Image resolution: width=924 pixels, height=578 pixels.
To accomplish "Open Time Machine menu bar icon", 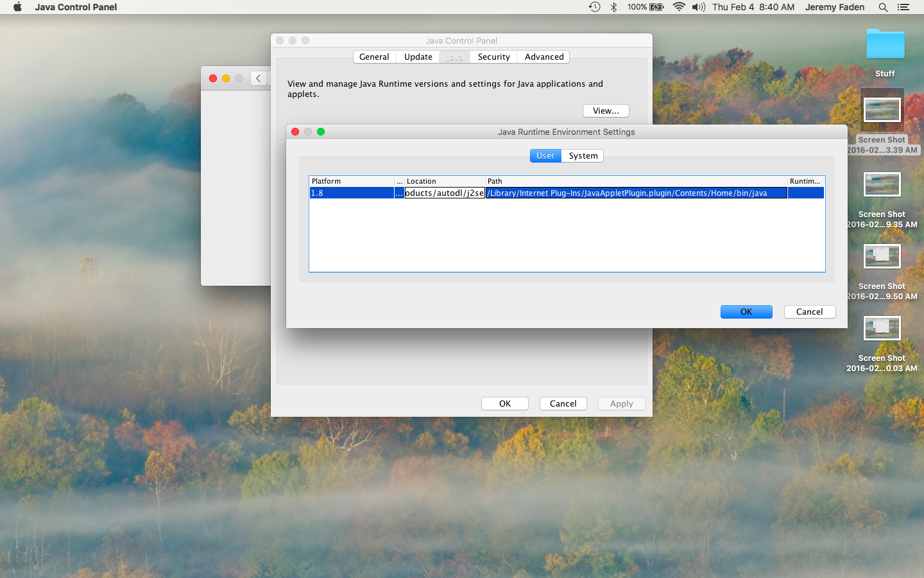I will click(595, 7).
